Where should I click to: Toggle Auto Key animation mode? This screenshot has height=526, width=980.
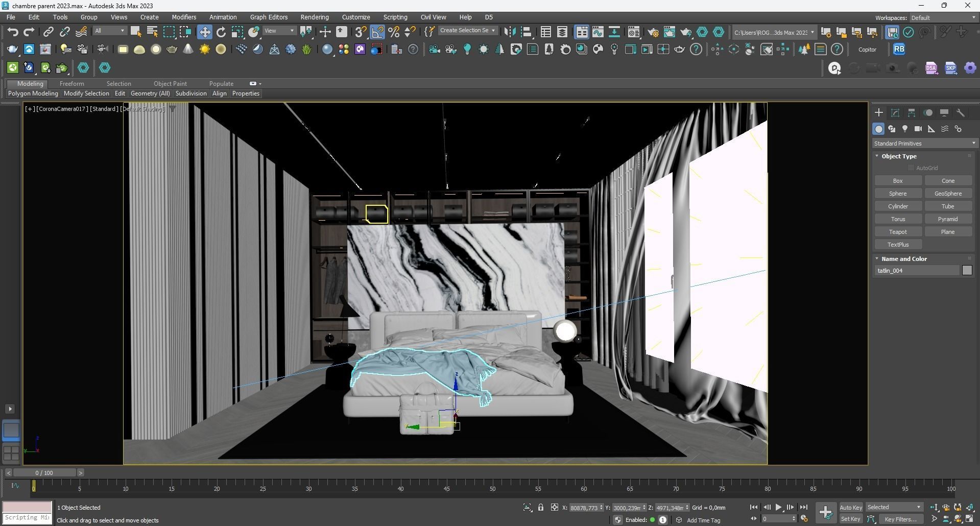[850, 508]
